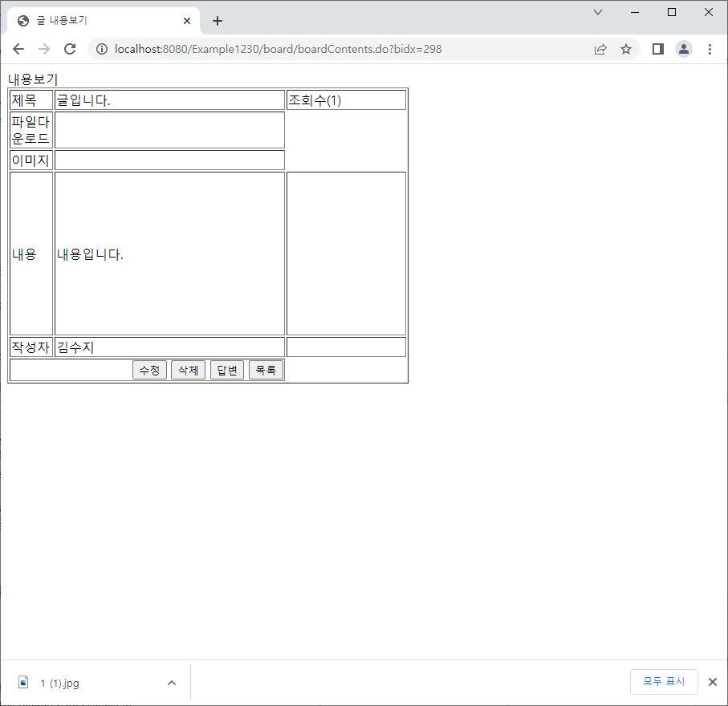Open the browser side panel
The image size is (728, 706).
[658, 49]
